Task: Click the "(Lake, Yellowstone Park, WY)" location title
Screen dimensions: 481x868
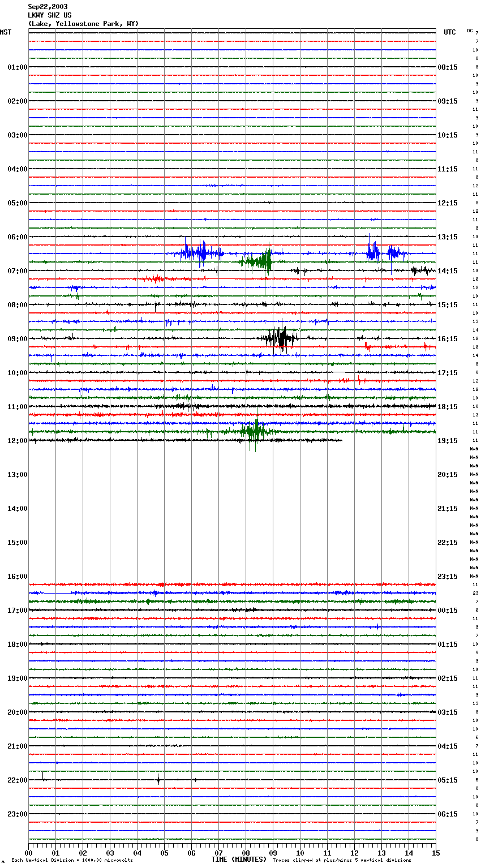Action: 83,24
